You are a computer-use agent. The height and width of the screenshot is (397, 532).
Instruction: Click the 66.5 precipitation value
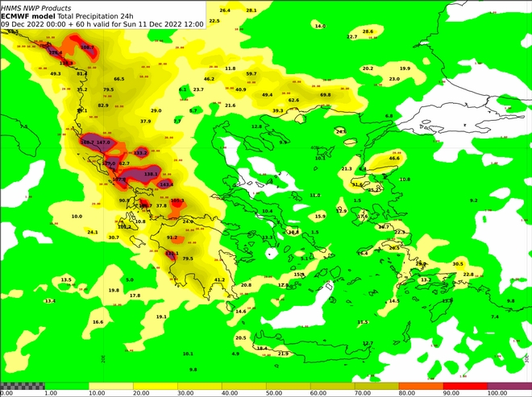[x=119, y=79]
